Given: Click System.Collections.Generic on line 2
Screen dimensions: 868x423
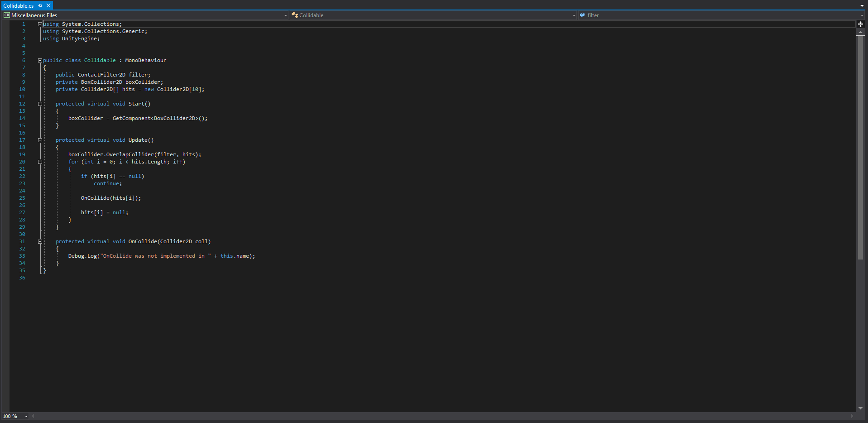Looking at the screenshot, I should pyautogui.click(x=103, y=31).
